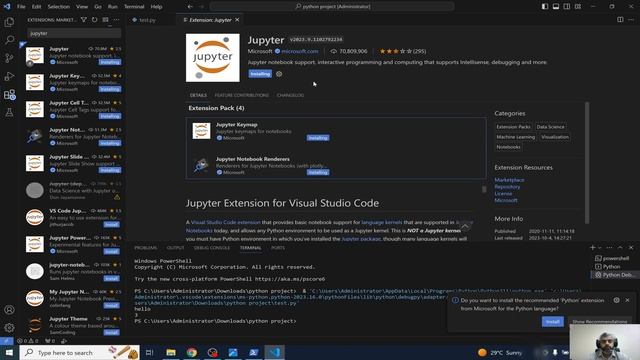Image resolution: width=640 pixels, height=360 pixels.
Task: Go back with the navigation arrow
Action: (190, 7)
